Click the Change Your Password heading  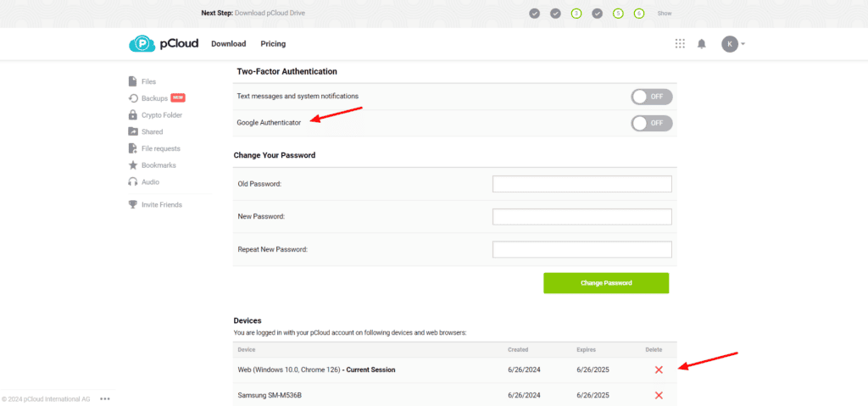pos(275,155)
